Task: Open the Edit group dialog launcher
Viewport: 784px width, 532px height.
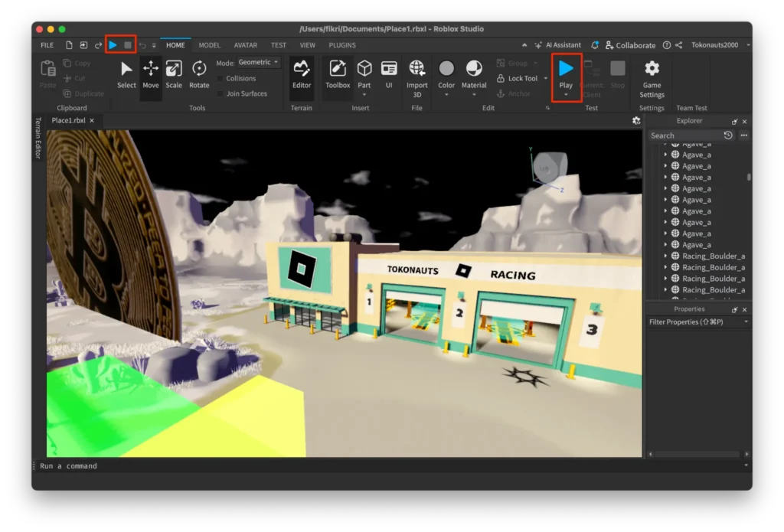Action: [548, 108]
